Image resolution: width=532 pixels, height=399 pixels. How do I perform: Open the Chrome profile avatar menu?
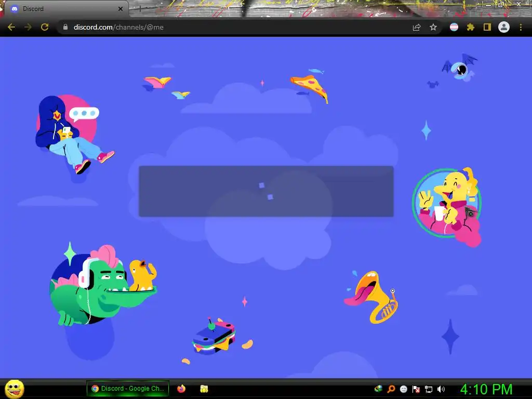(x=504, y=27)
